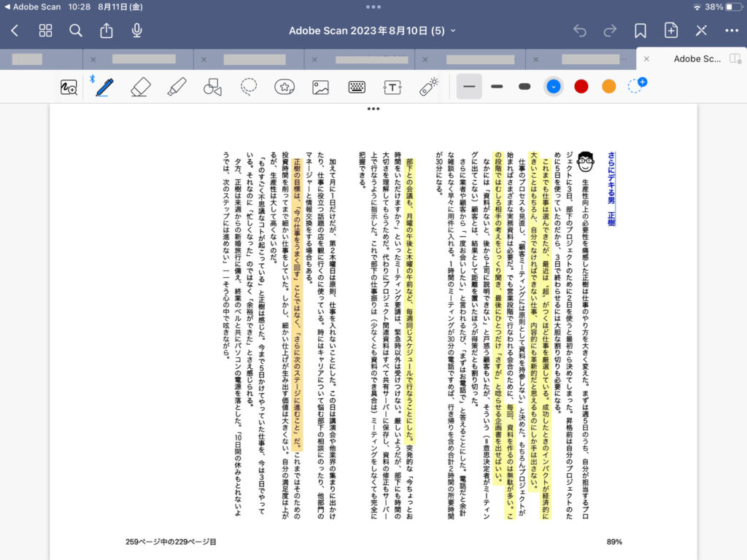Tap the 89% zoom level indicator
Image resolution: width=747 pixels, height=560 pixels.
(614, 542)
